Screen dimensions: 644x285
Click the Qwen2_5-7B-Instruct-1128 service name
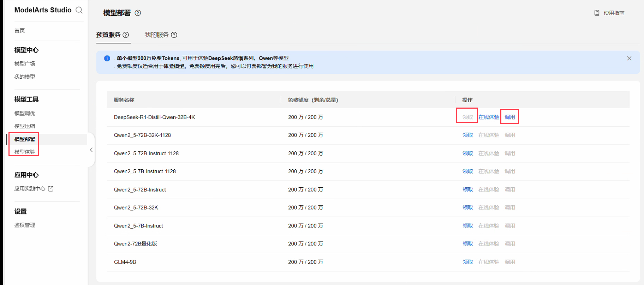point(145,171)
